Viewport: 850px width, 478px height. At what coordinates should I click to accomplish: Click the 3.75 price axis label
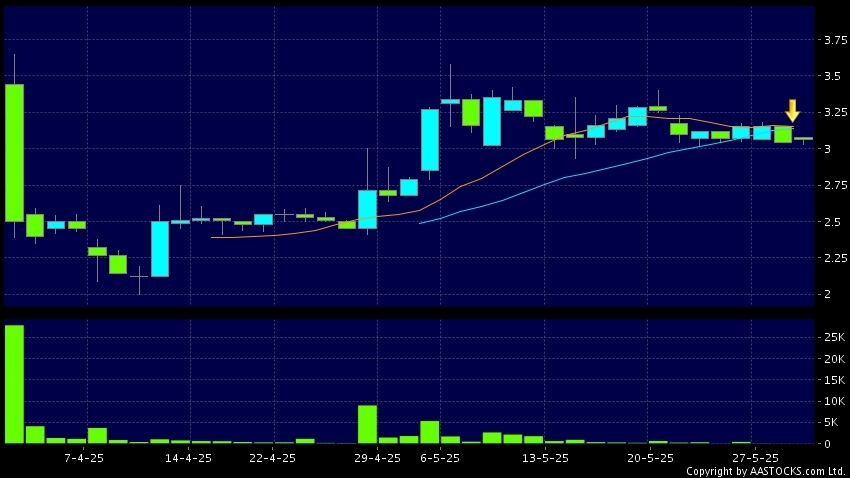click(835, 40)
